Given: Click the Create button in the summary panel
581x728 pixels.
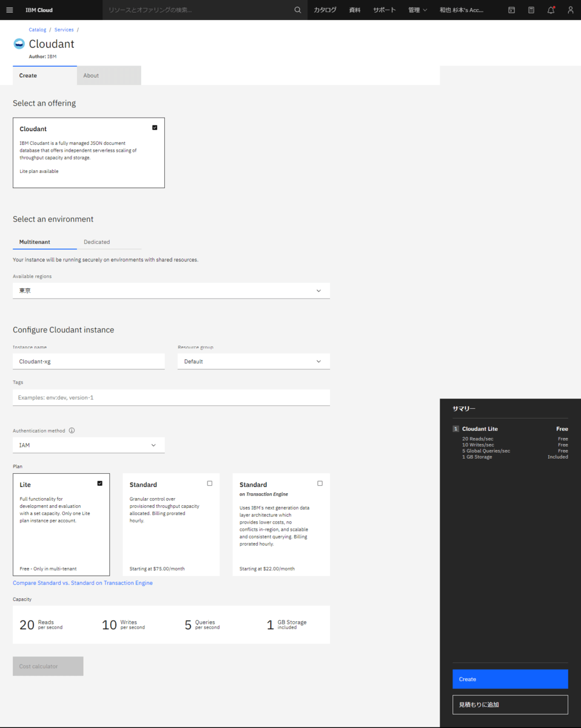Looking at the screenshot, I should point(509,679).
